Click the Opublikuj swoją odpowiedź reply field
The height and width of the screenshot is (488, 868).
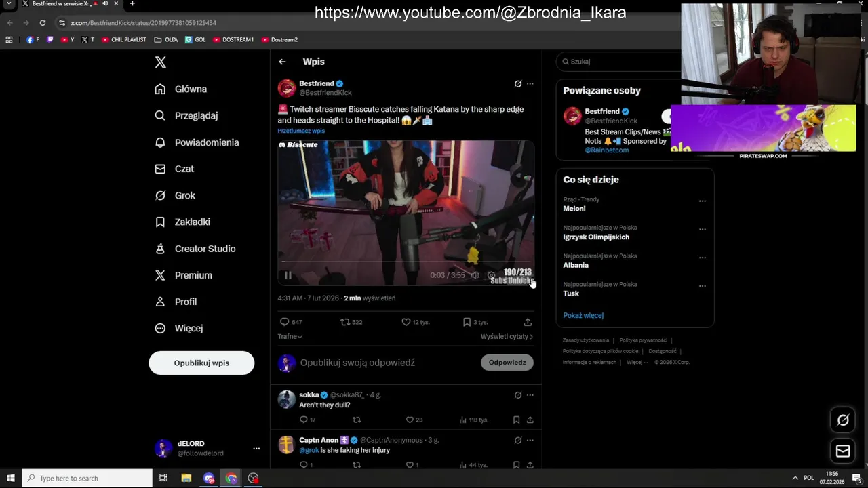click(x=387, y=363)
